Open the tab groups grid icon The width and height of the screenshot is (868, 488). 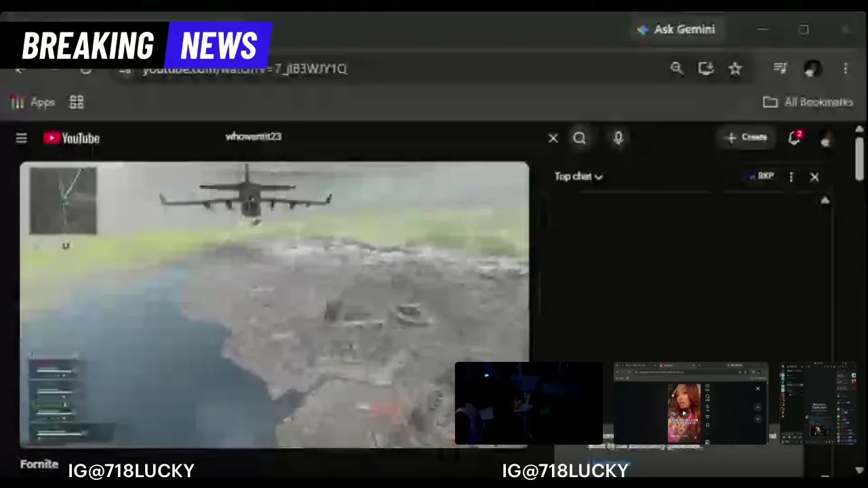tap(77, 102)
